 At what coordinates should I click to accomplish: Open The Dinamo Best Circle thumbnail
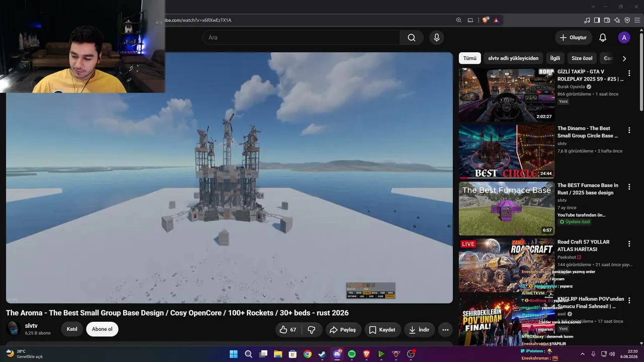point(507,152)
